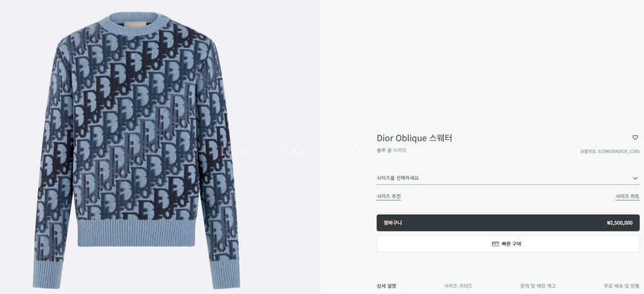Click the 상품번호 product number text

tap(609, 152)
